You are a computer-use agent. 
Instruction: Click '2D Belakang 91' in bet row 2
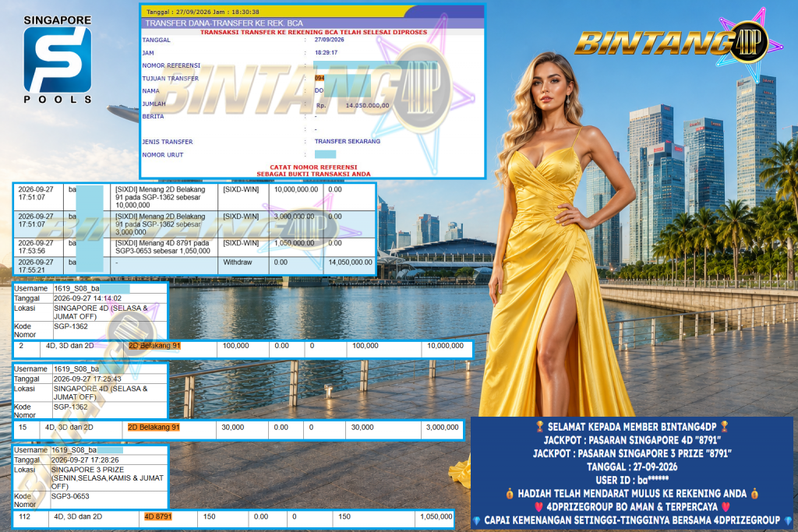[x=155, y=346]
